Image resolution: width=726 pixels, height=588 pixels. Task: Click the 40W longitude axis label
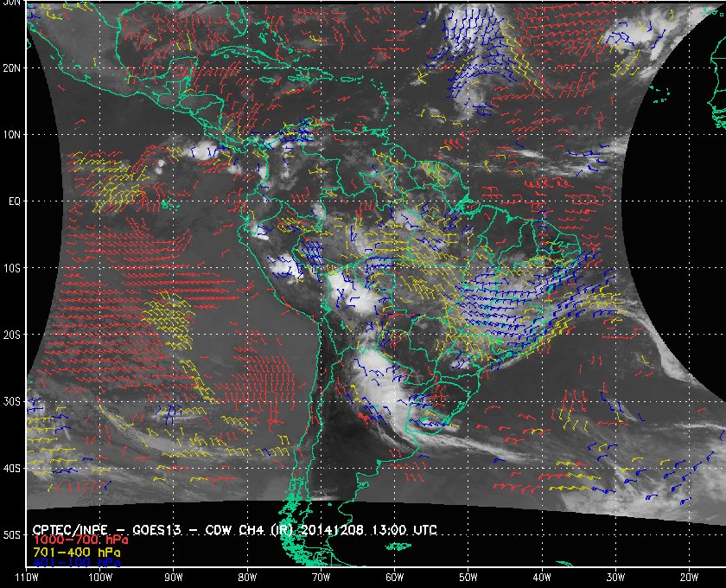tap(542, 578)
